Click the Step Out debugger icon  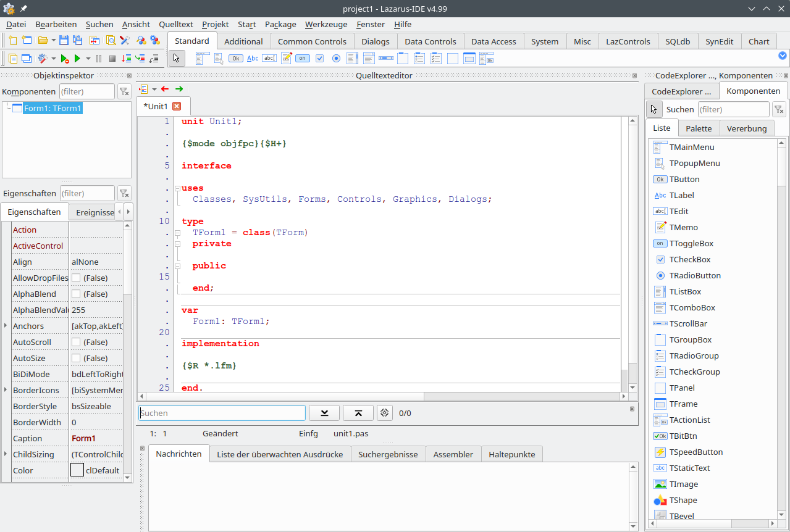point(154,59)
